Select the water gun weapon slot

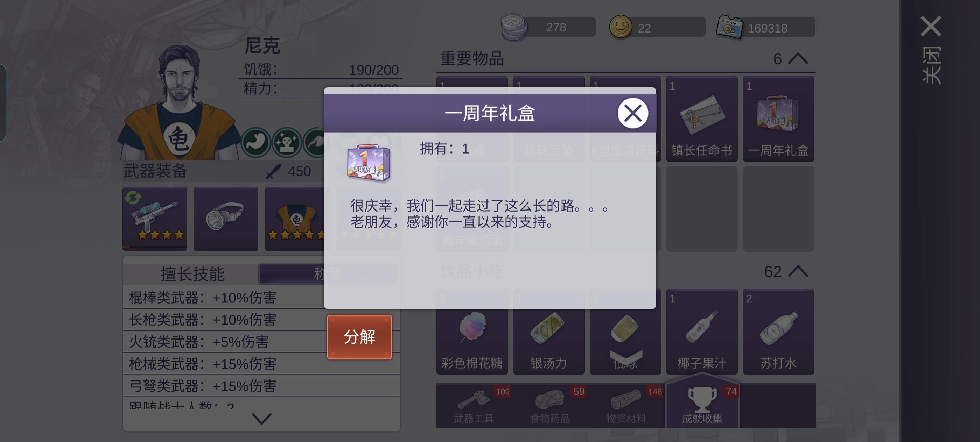pos(155,219)
